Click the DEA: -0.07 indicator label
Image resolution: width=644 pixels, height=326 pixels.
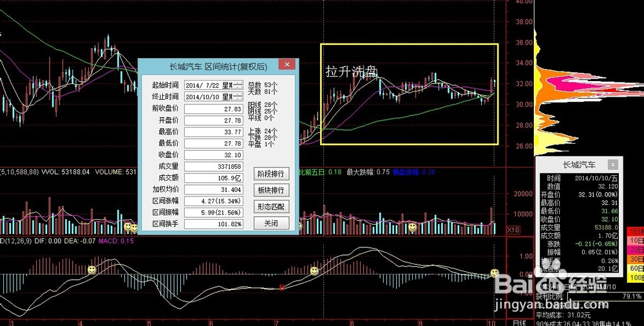80,242
